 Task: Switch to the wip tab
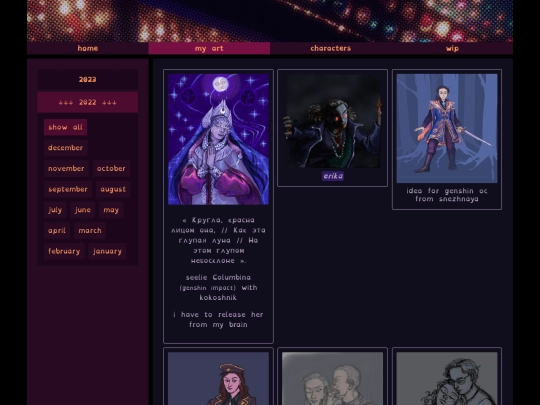452,49
